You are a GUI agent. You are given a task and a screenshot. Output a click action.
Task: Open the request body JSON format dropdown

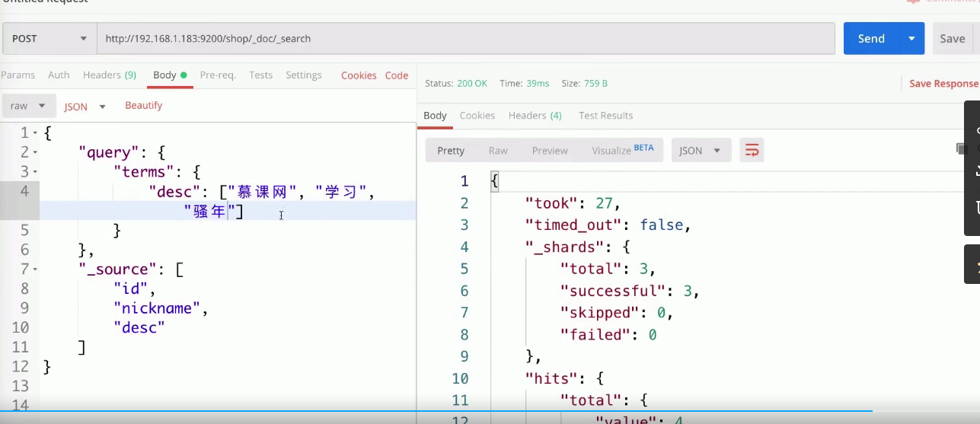pos(85,107)
